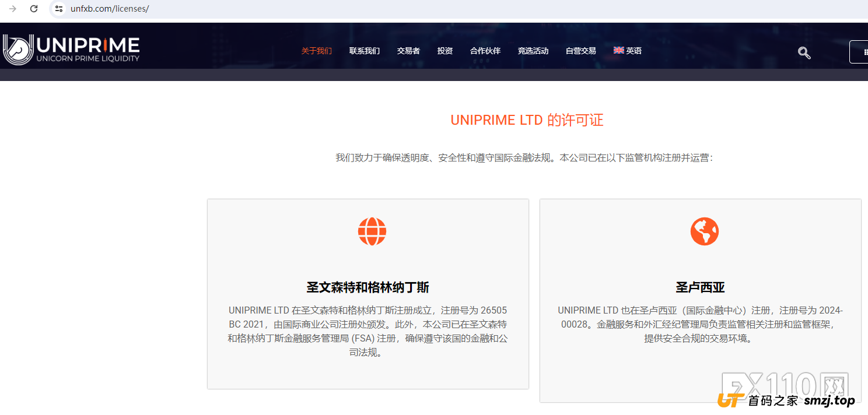Click the UNIPRIME unicorn logo
The width and height of the screenshot is (868, 415).
click(71, 50)
